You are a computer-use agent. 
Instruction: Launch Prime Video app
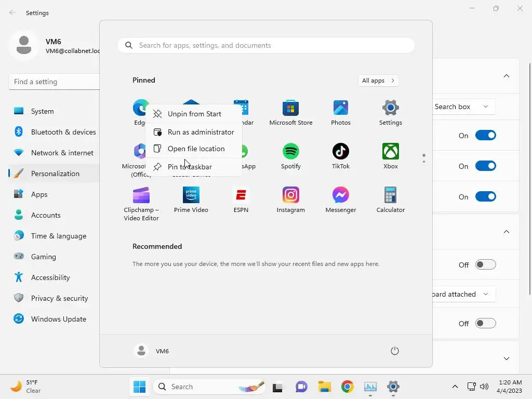(x=191, y=200)
